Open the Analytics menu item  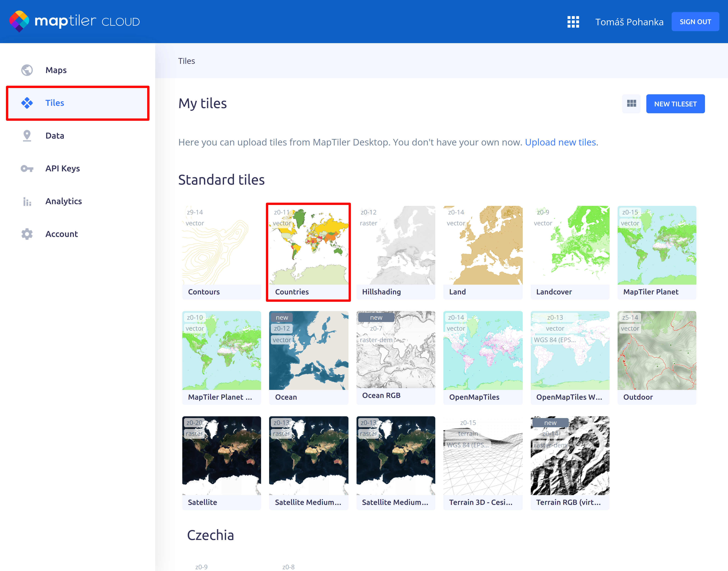click(x=63, y=201)
